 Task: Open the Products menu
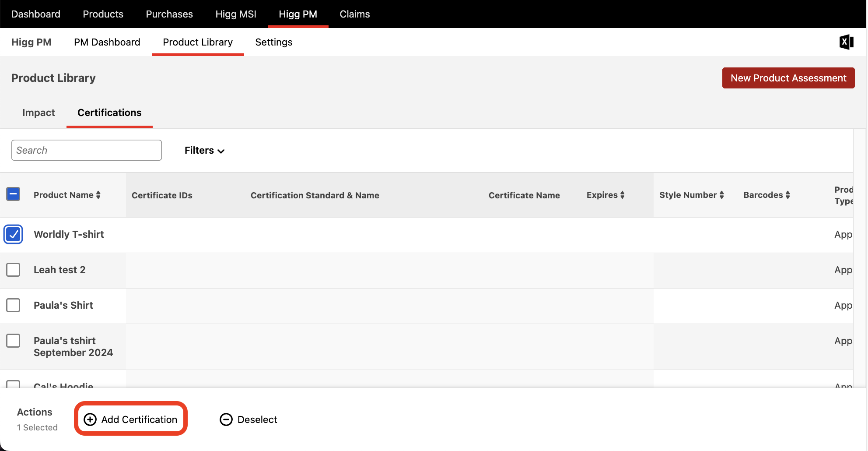point(103,14)
